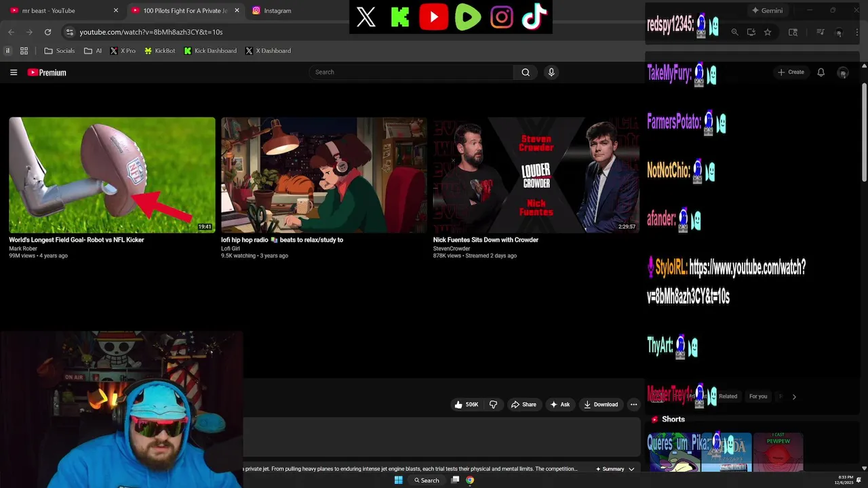Open Task View on the taskbar
The image size is (868, 488).
click(x=455, y=480)
